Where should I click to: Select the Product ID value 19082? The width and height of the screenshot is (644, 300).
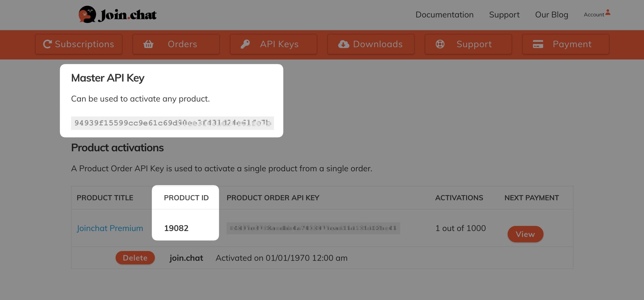coord(176,228)
